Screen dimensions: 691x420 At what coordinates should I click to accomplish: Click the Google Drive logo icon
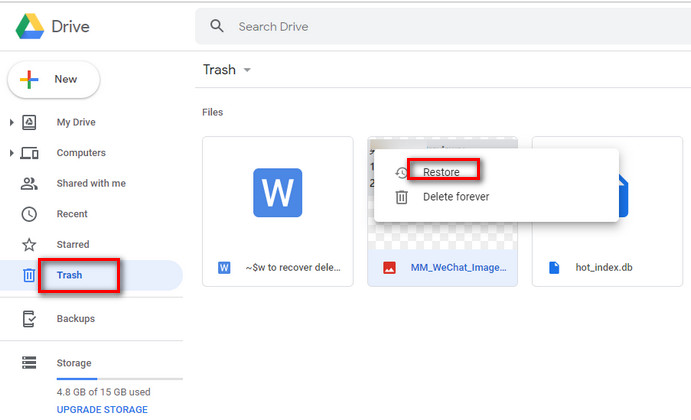27,27
